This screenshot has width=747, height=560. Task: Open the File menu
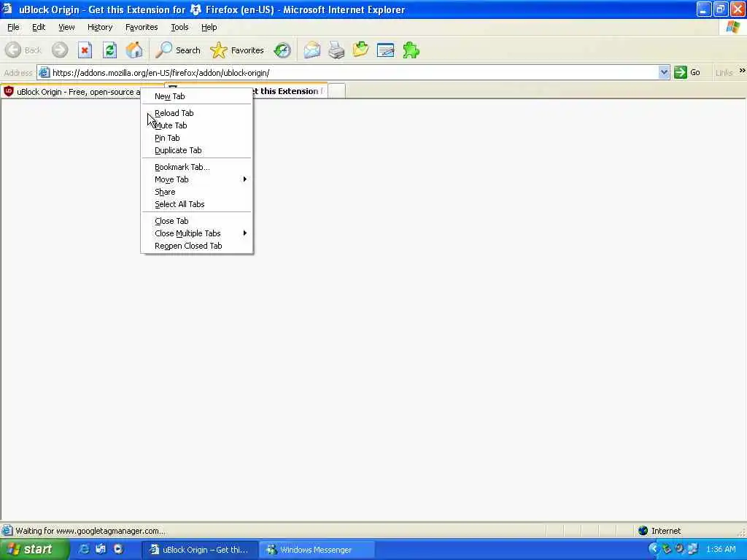[x=13, y=27]
